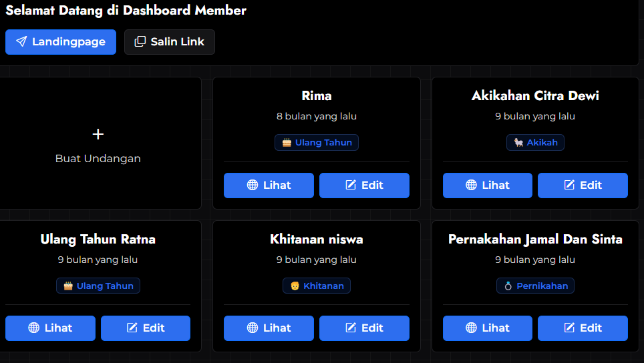Select the Ulang Tahun tag on Rima card
This screenshot has height=363, width=644.
317,143
